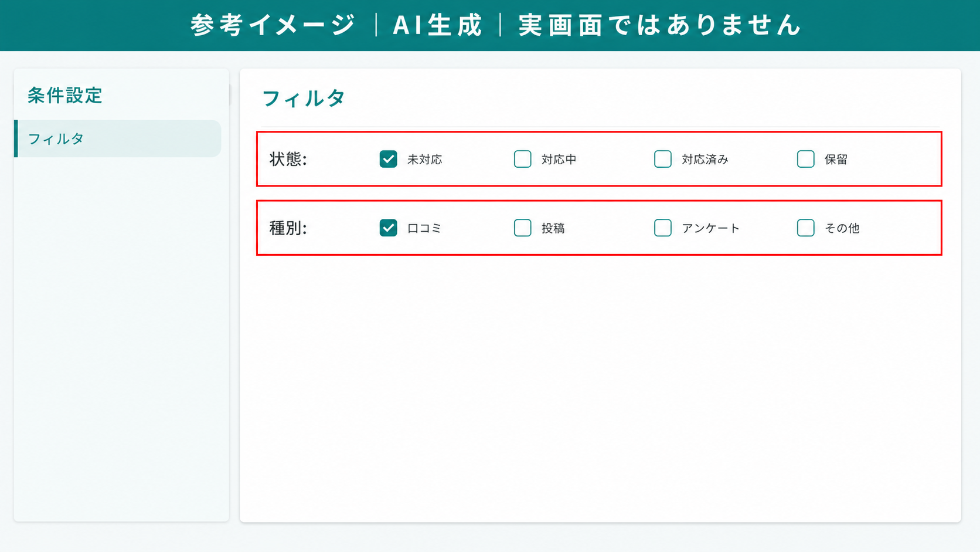Click the フィルタ panel heading
Screen dimensions: 980x552
pos(303,98)
